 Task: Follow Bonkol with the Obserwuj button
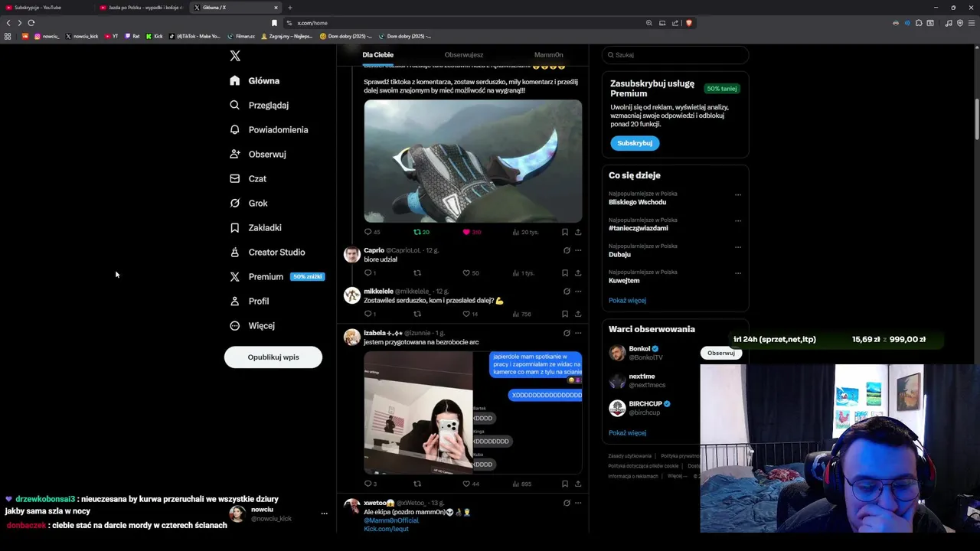tap(720, 353)
